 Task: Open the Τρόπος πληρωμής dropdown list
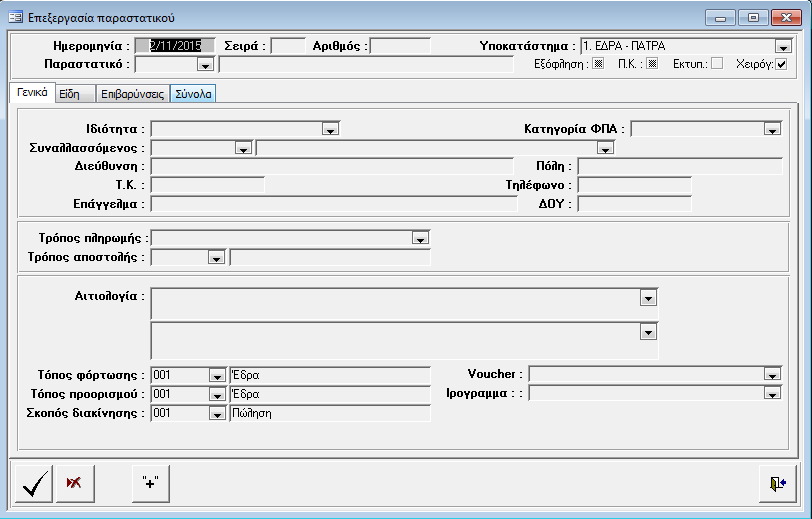(420, 238)
